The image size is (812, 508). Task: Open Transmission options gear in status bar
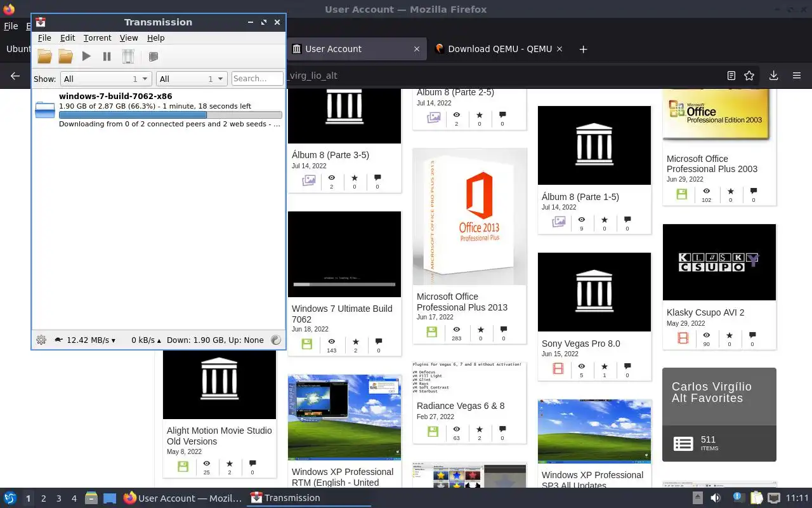[x=41, y=340]
